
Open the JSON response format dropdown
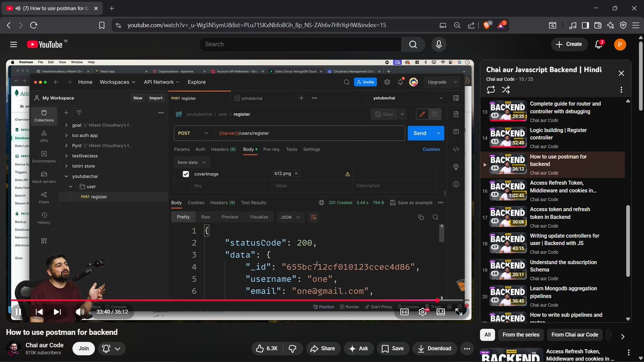point(290,217)
